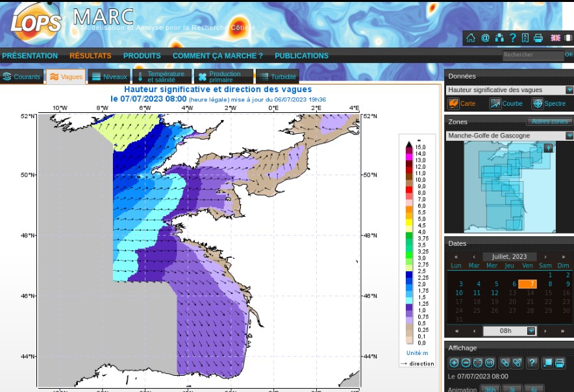Open the contact @ icon
The width and height of the screenshot is (574, 392).
pos(486,38)
